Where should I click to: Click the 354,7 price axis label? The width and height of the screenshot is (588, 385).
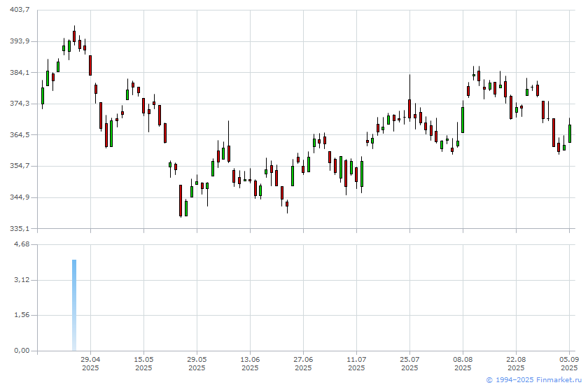pyautogui.click(x=20, y=166)
